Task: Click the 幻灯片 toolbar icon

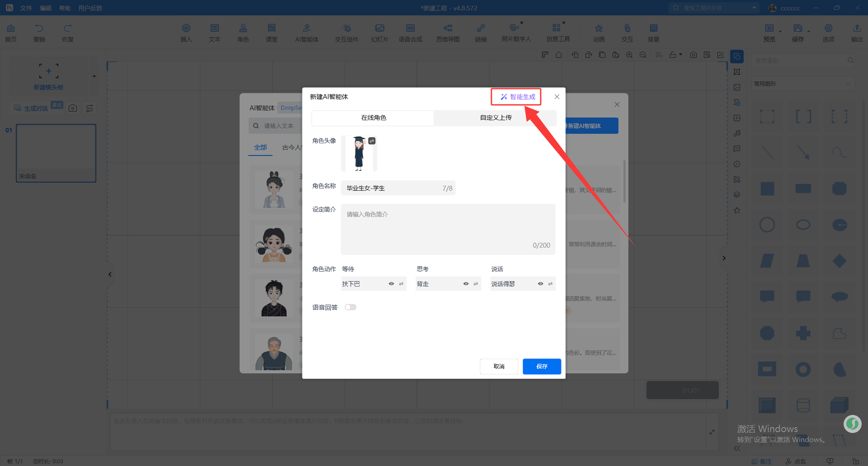Action: [x=380, y=33]
